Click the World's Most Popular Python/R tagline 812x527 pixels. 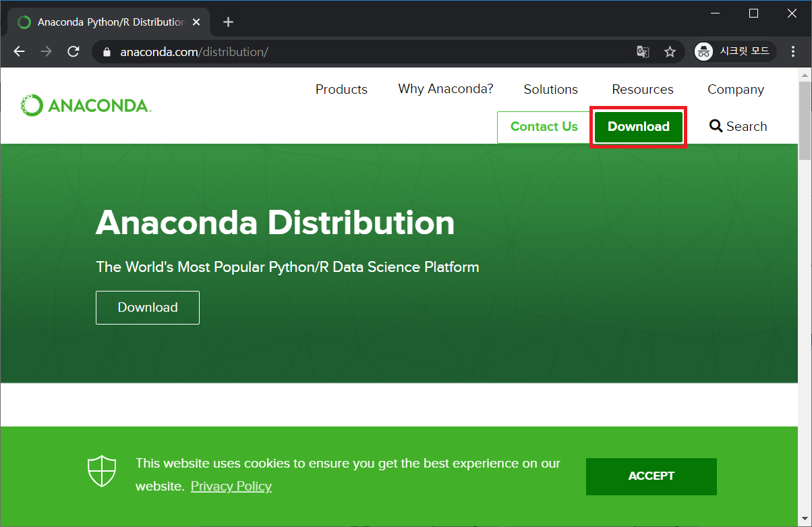pos(288,267)
